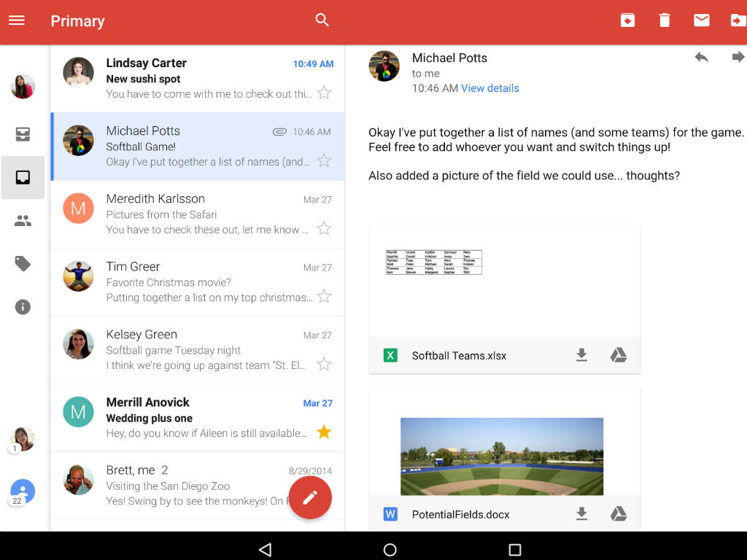747x560 pixels.
Task: Save PotentialFields.docx to Google Drive
Action: [619, 514]
